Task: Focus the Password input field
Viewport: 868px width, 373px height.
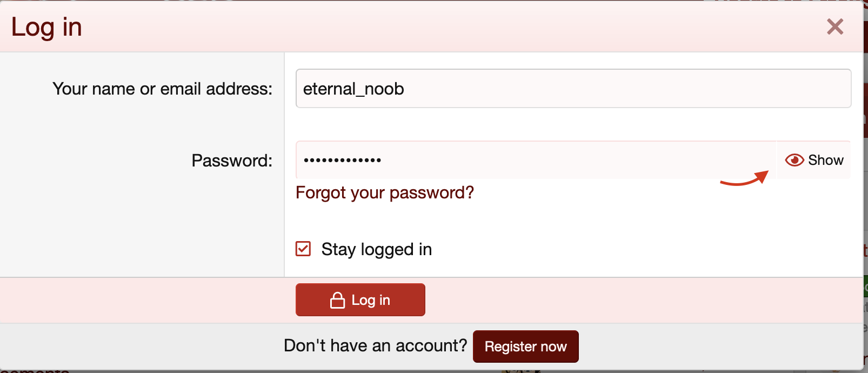Action: (535, 160)
